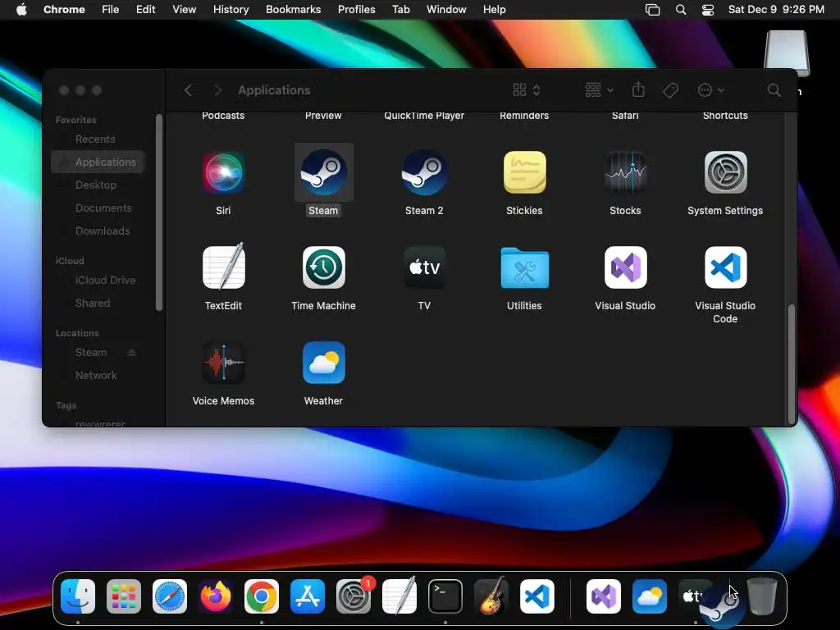840x630 pixels.
Task: Eject the Steam volume in the sidebar
Action: click(131, 353)
